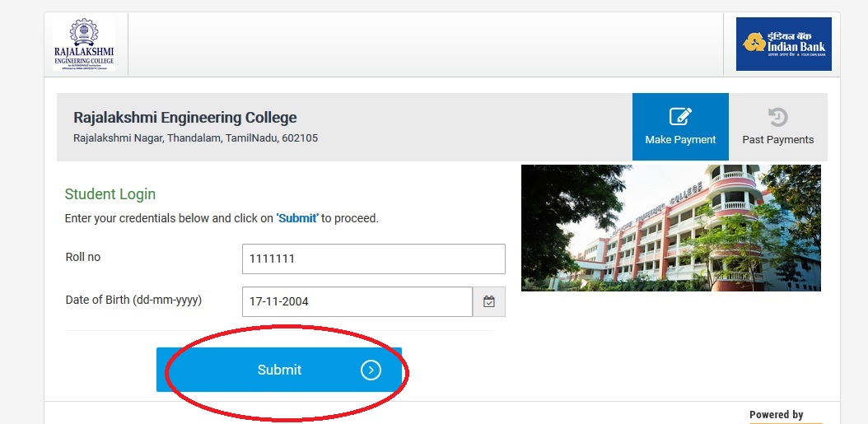868x424 pixels.
Task: Open the calendar date picker icon
Action: 489,302
